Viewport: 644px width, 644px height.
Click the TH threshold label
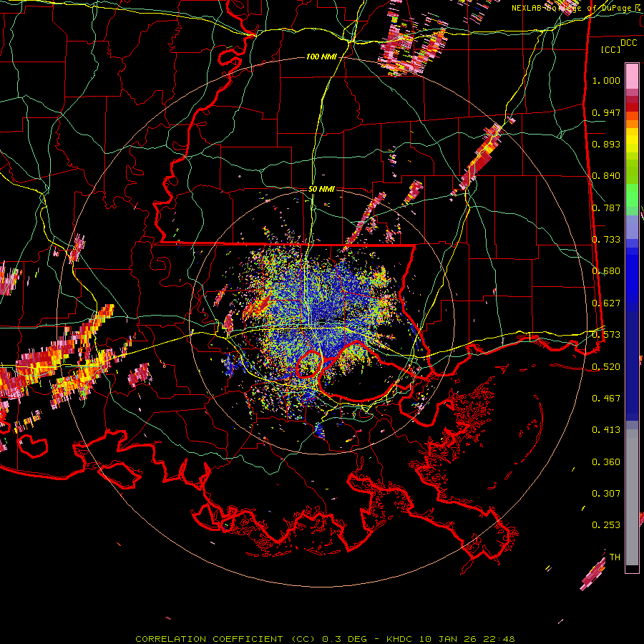click(615, 557)
